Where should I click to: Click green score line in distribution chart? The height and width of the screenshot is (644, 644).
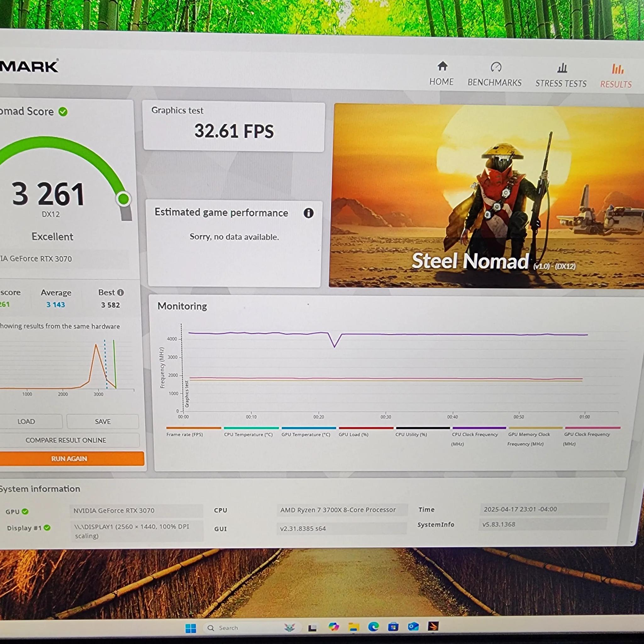pos(114,364)
